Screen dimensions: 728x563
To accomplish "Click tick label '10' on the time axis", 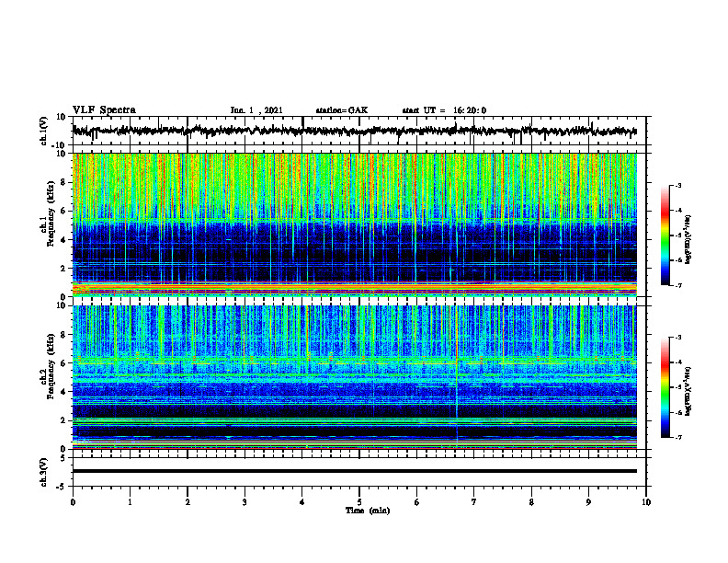I will 646,502.
